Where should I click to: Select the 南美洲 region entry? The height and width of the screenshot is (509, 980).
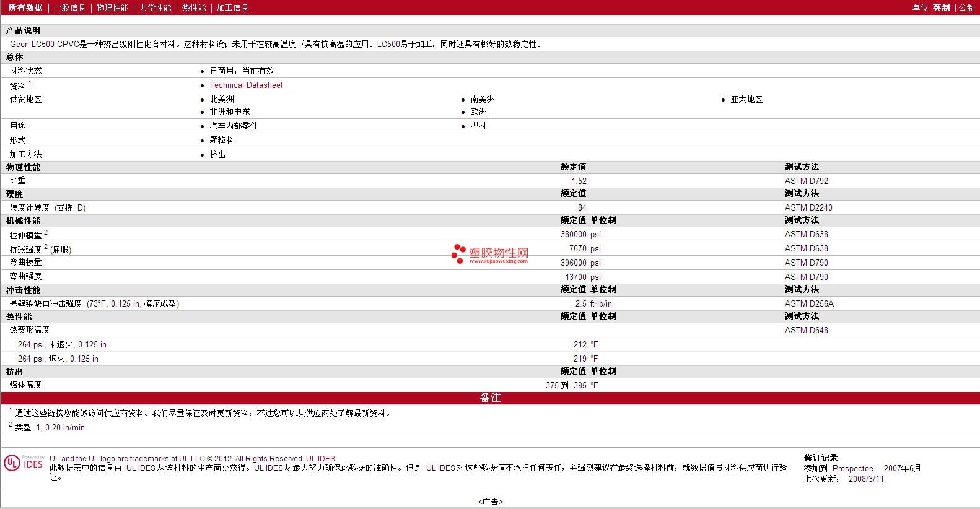483,99
